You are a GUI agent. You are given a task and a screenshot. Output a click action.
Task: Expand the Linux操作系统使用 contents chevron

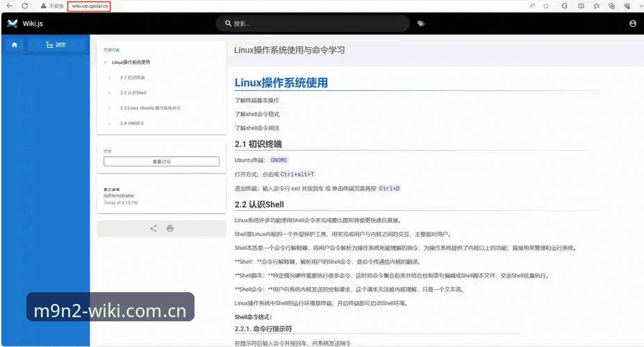tap(106, 62)
